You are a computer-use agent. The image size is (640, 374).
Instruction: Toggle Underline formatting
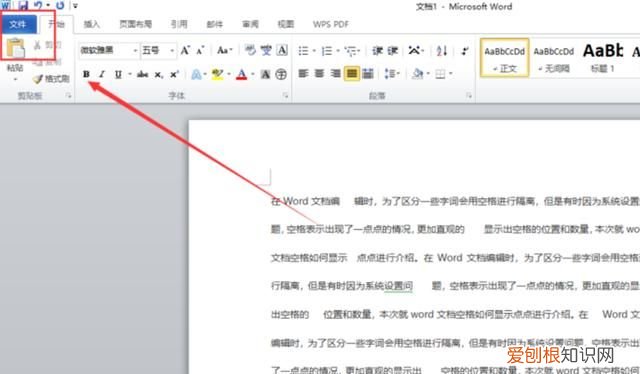tap(118, 74)
